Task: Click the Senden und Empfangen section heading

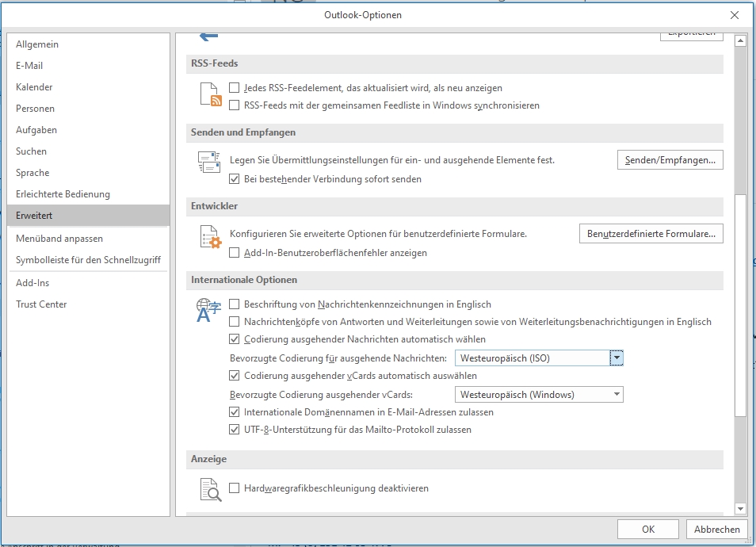Action: (243, 132)
